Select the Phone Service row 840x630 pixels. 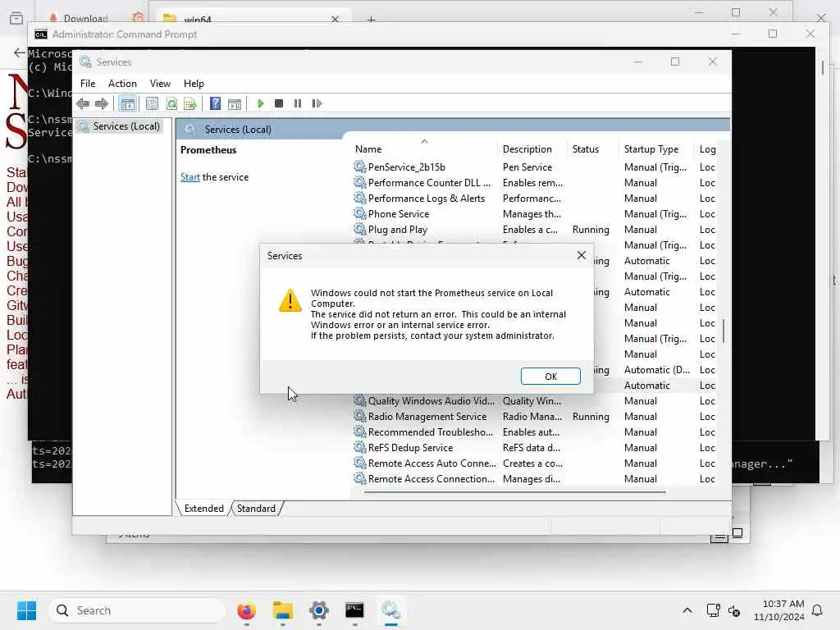[x=536, y=214]
